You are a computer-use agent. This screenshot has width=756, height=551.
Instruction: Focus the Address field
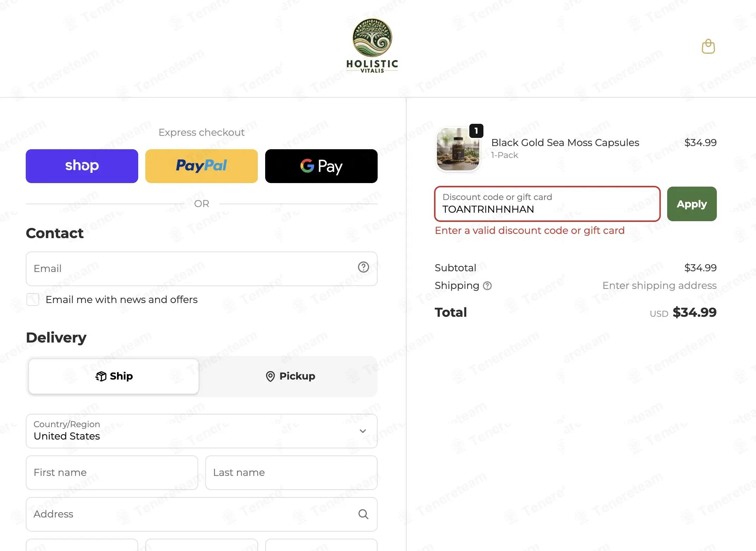tap(202, 514)
